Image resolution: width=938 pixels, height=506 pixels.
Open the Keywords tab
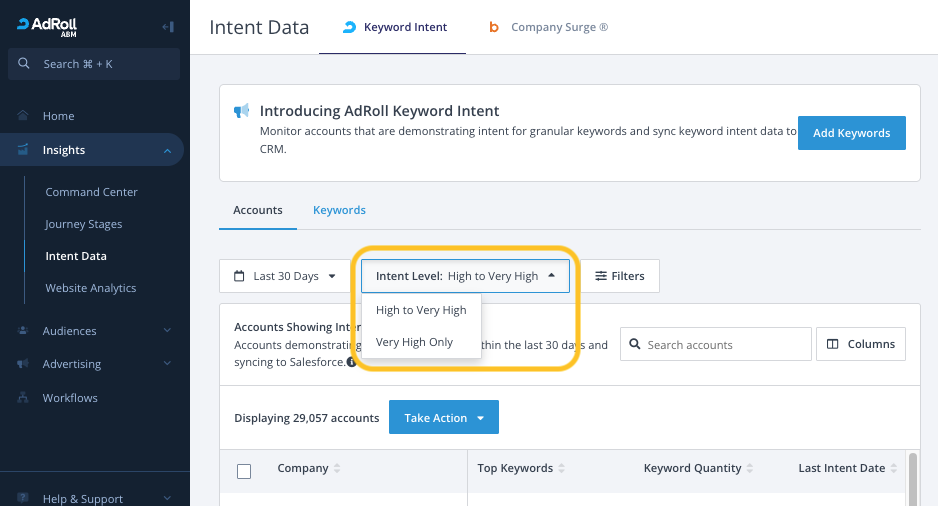339,210
